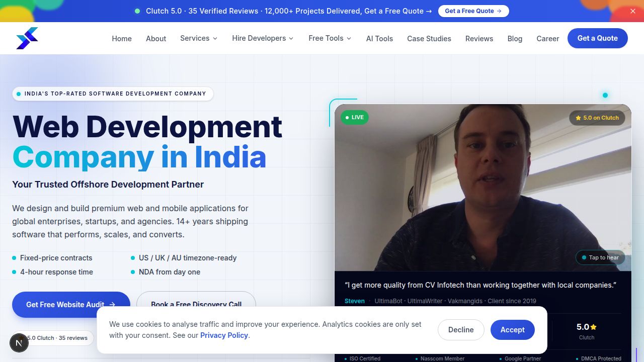Click Get a Quote header button

click(598, 38)
